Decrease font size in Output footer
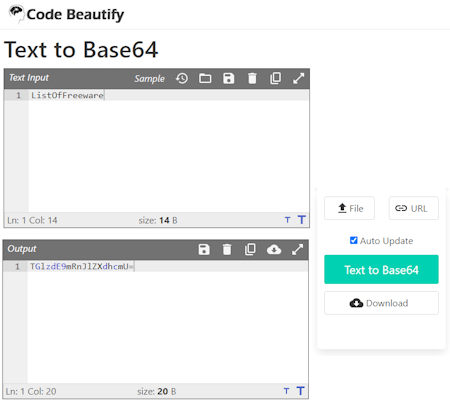The image size is (450, 414). [286, 391]
